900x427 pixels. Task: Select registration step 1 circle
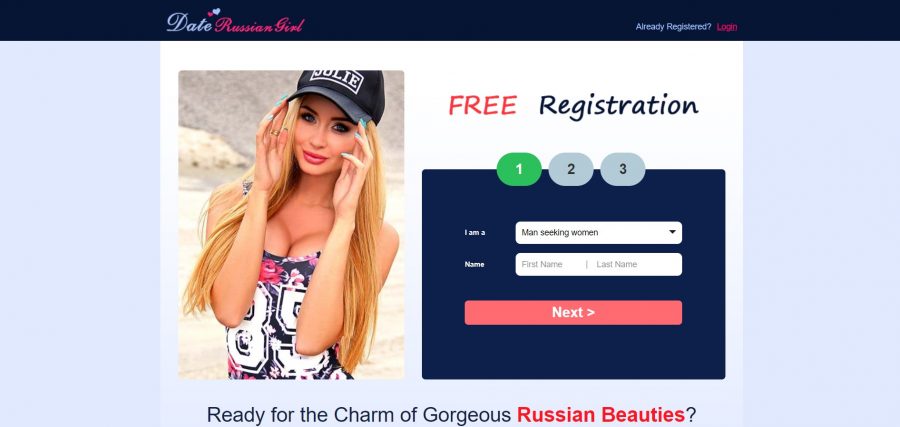519,169
